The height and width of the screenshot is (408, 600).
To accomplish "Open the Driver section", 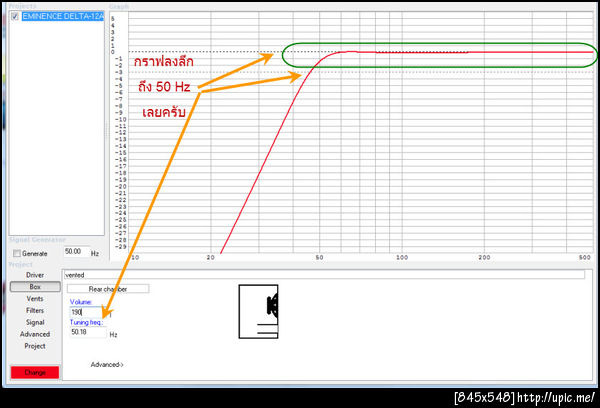I will click(x=35, y=275).
